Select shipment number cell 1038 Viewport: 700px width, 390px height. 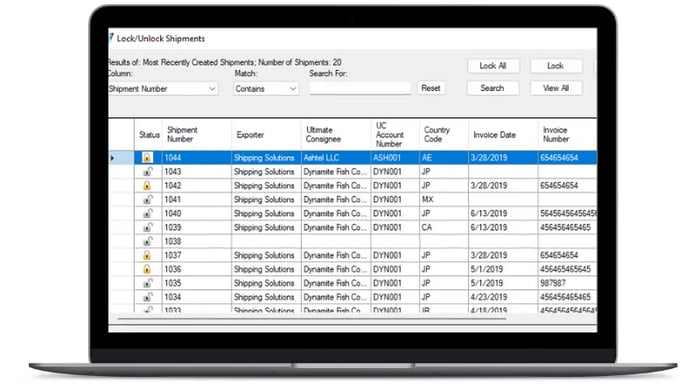196,241
